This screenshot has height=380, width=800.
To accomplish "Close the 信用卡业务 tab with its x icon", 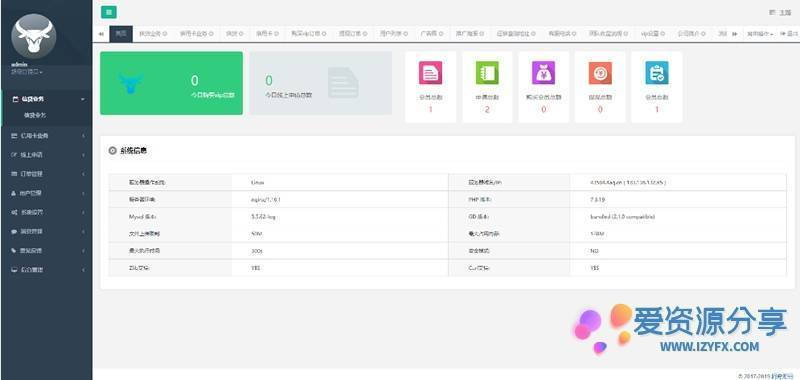I will point(212,34).
